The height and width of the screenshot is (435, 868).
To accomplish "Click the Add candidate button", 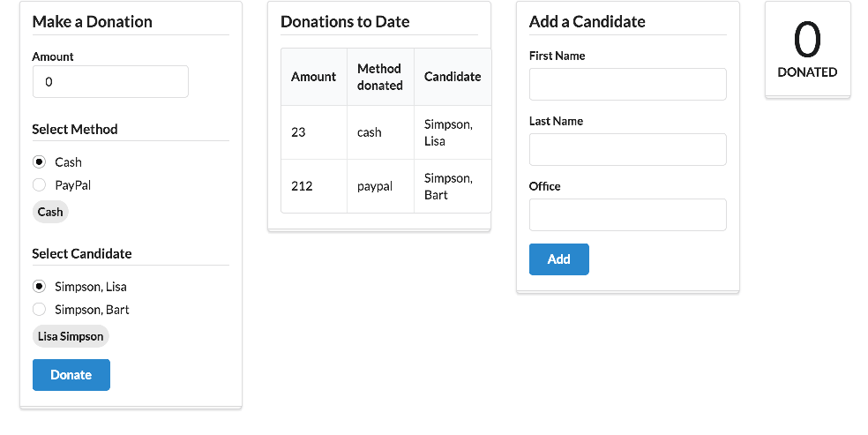I will (558, 259).
